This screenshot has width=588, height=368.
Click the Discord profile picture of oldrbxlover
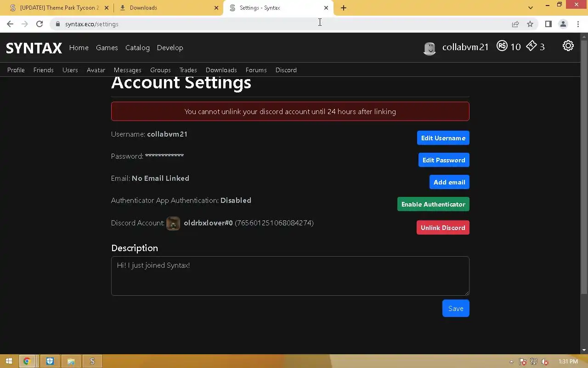click(x=173, y=224)
